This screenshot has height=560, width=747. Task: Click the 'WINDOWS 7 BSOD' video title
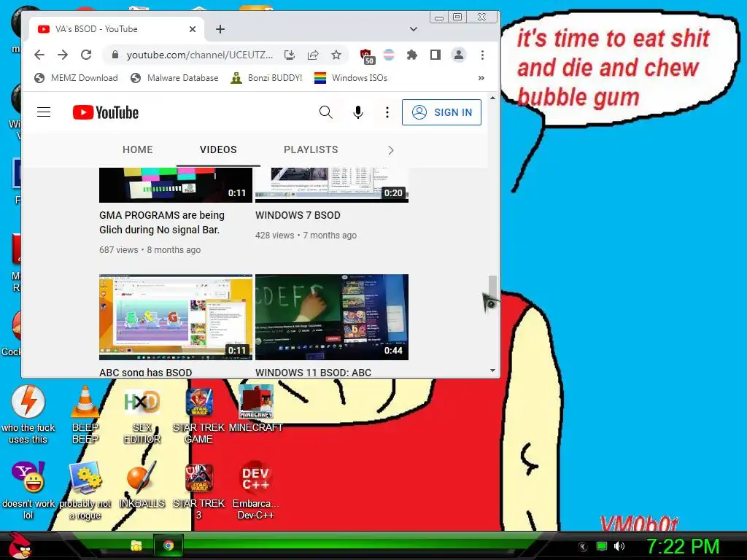[298, 215]
